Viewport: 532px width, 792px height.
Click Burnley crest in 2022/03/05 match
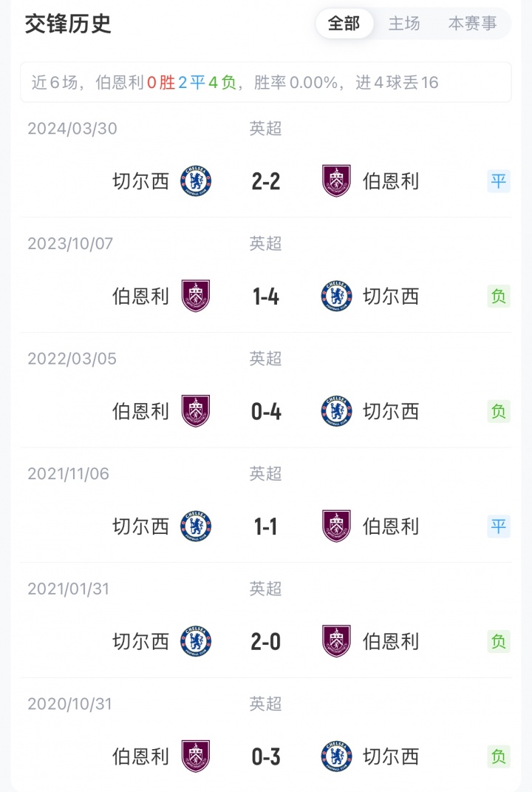pyautogui.click(x=196, y=411)
